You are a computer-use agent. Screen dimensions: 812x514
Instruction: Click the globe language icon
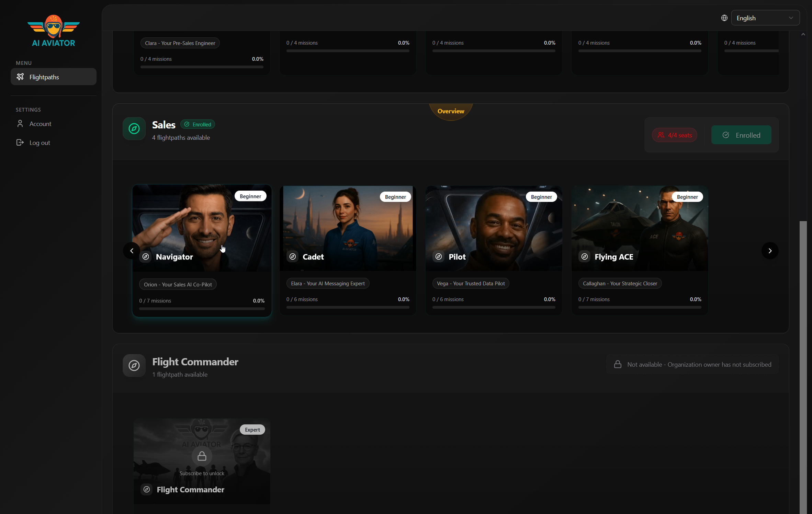(x=724, y=18)
